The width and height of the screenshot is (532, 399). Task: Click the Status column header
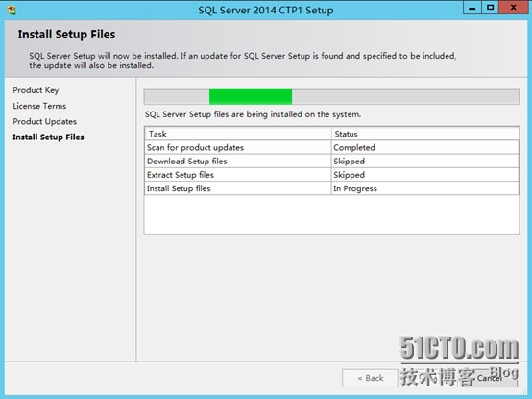coord(424,134)
